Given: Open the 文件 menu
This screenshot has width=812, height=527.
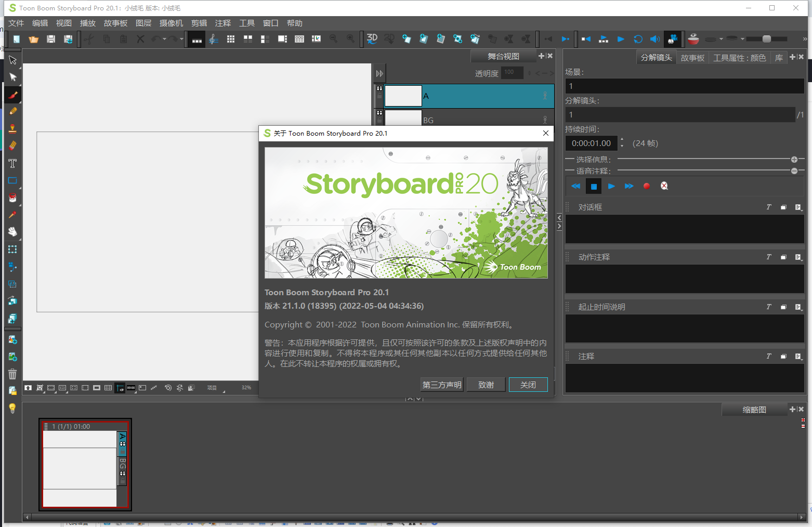Looking at the screenshot, I should (16, 23).
